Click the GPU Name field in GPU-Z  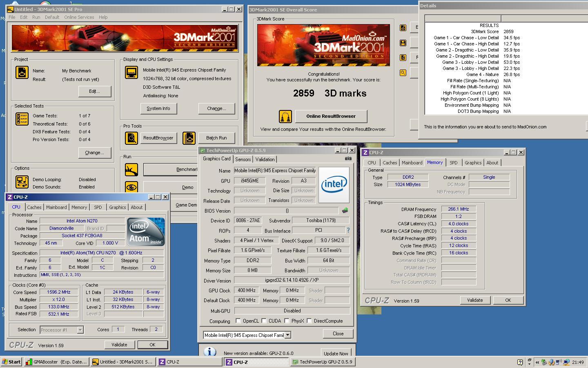[275, 171]
